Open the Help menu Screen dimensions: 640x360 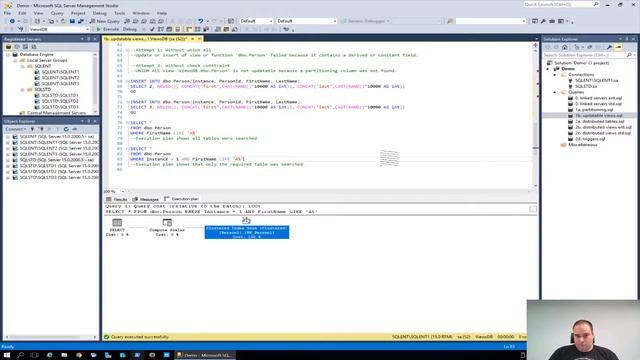click(162, 13)
